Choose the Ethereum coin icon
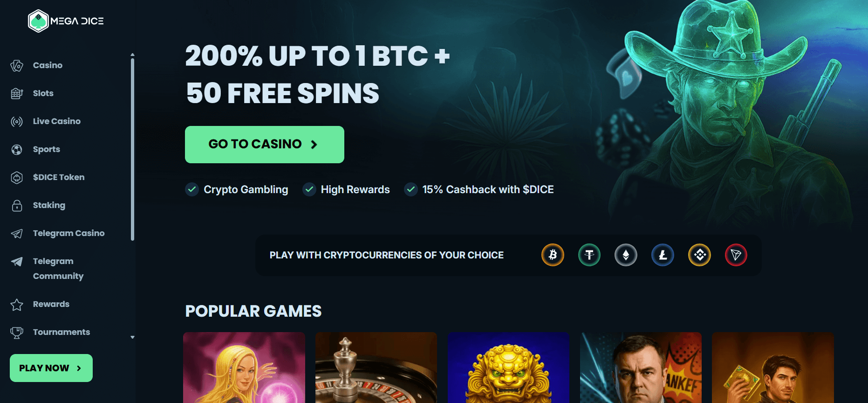 [x=626, y=255]
